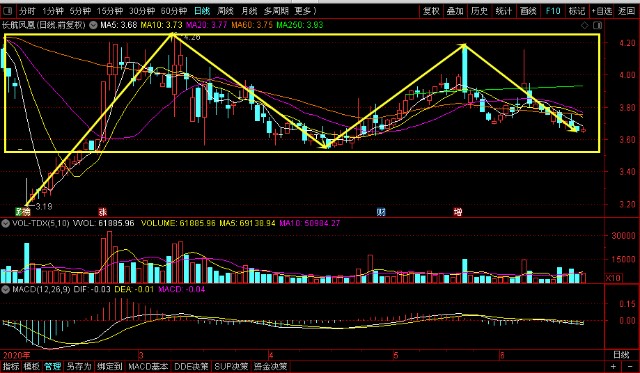Click the panel split icon beside the diamond
This screenshot has width=640, height=373.
597,25
